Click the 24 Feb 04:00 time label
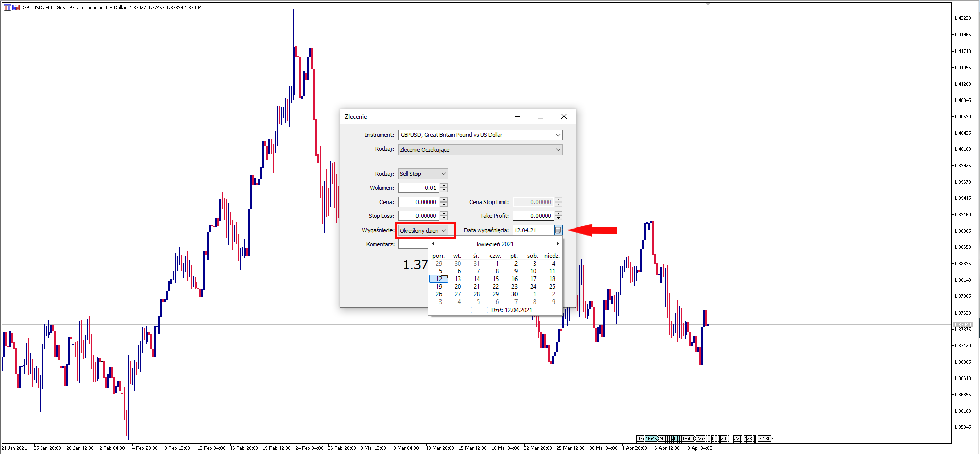 (x=309, y=448)
